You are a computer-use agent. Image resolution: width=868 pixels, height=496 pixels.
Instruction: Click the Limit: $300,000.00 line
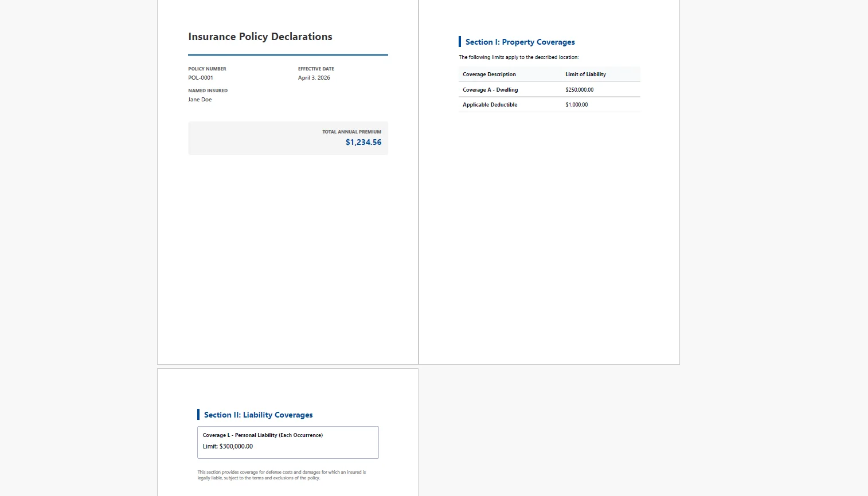[x=228, y=447]
